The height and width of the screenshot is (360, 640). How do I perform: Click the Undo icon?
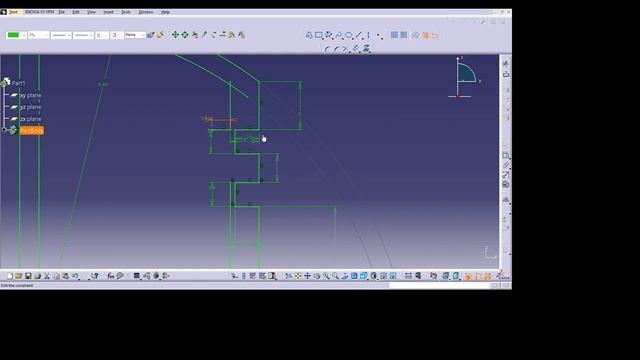click(x=75, y=276)
